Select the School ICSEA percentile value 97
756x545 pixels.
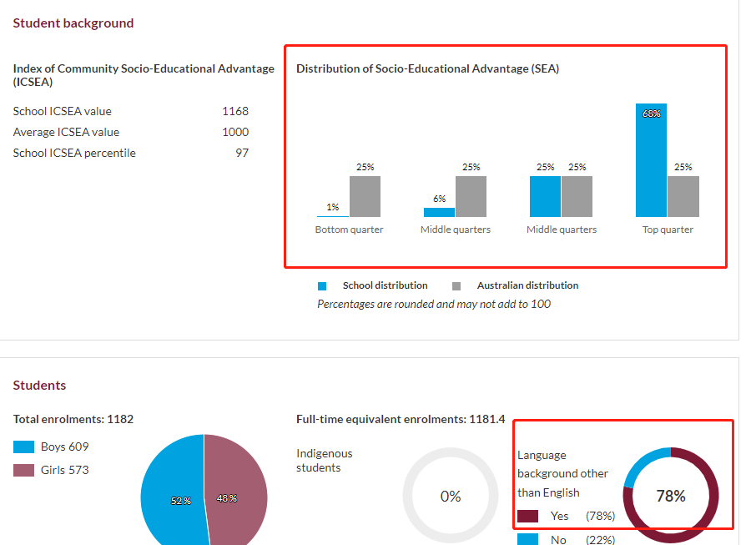coord(241,153)
